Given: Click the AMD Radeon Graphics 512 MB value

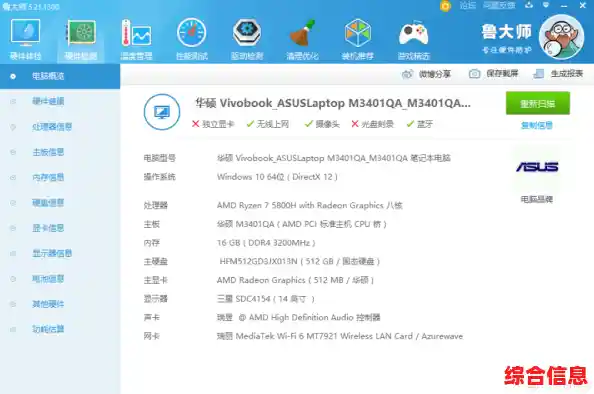Looking at the screenshot, I should coord(295,280).
